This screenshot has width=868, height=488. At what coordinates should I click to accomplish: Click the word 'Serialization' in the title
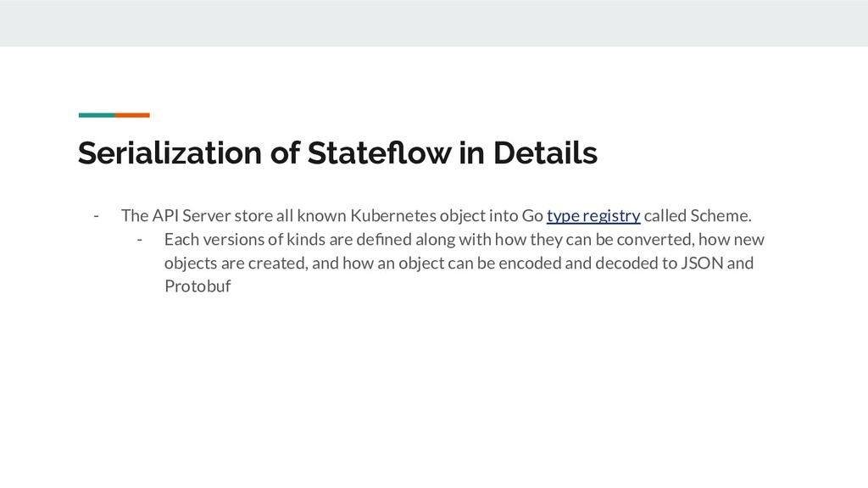pos(170,152)
